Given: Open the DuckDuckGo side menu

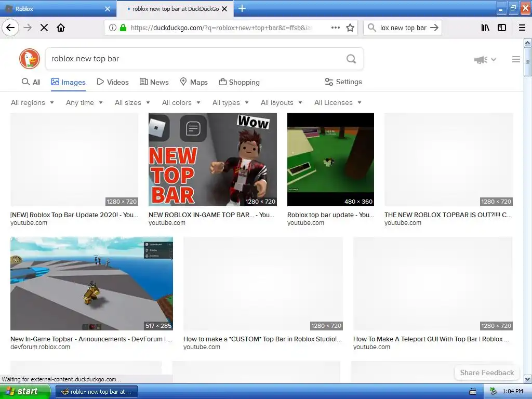Looking at the screenshot, I should (x=516, y=59).
